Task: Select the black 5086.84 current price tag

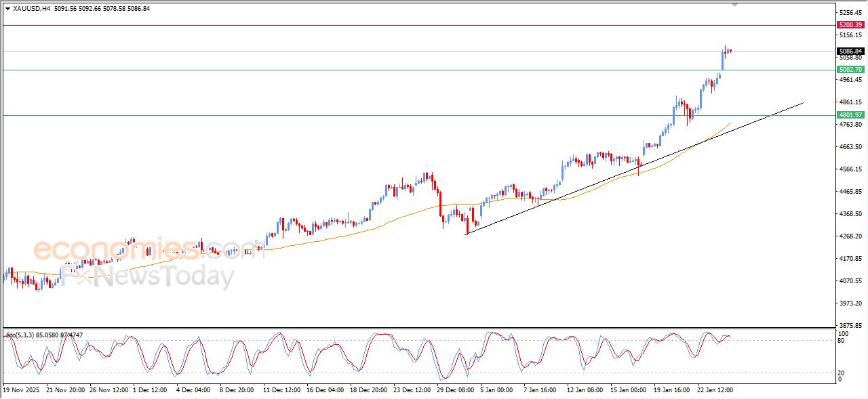Action: pyautogui.click(x=850, y=51)
